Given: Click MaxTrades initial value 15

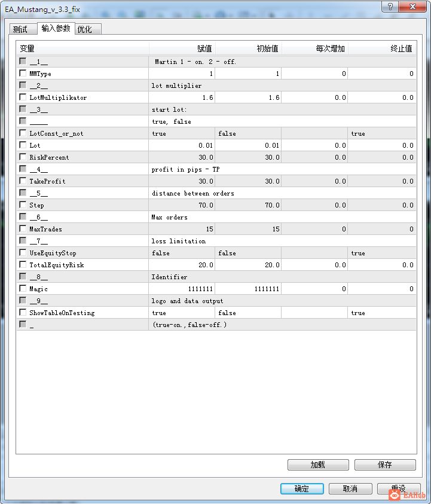Looking at the screenshot, I should pyautogui.click(x=248, y=229).
